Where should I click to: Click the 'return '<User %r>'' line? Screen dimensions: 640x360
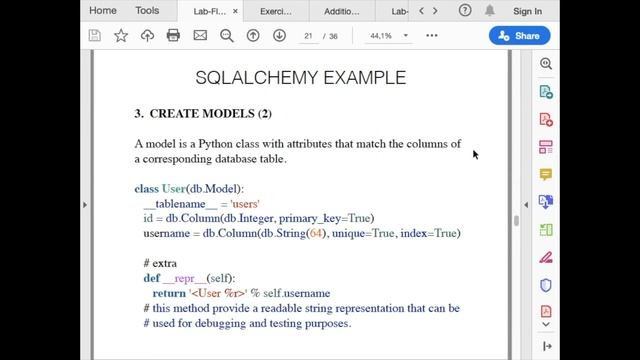pos(241,293)
